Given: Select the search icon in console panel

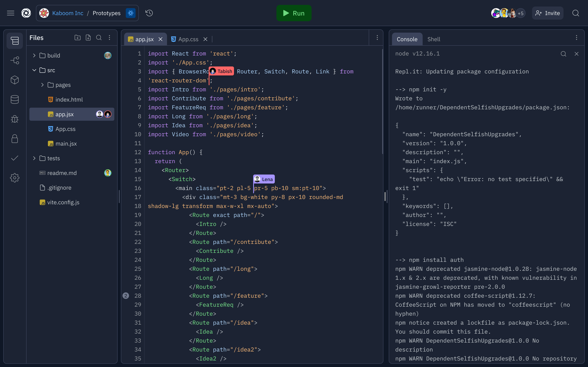Looking at the screenshot, I should (x=563, y=54).
